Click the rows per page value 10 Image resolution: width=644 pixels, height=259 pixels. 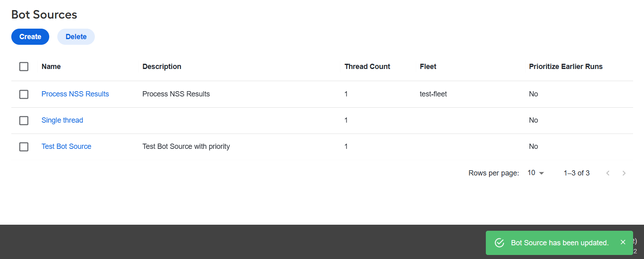pos(531,173)
